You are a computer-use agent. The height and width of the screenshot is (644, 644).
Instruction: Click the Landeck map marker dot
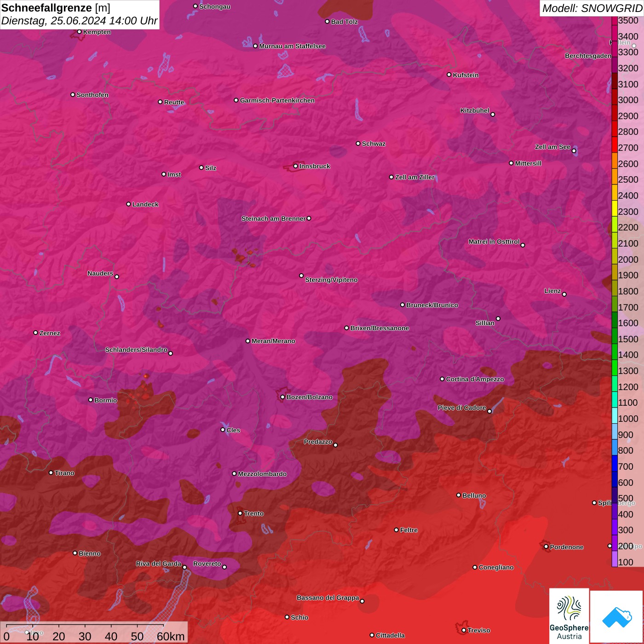click(128, 204)
